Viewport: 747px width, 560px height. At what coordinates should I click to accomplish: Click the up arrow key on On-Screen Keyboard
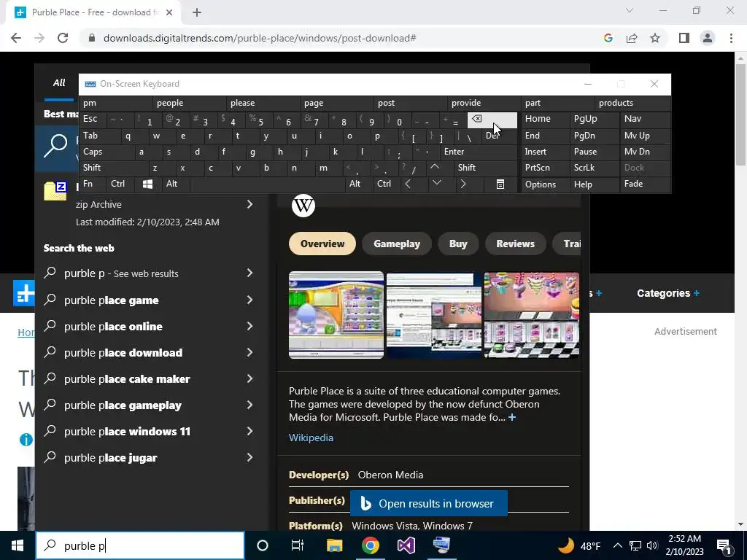click(x=435, y=167)
